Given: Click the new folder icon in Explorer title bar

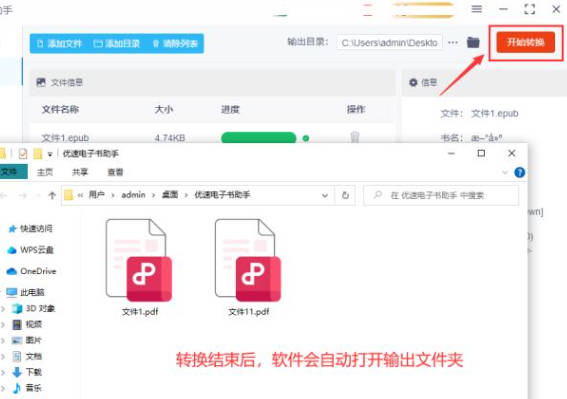Looking at the screenshot, I should 38,154.
